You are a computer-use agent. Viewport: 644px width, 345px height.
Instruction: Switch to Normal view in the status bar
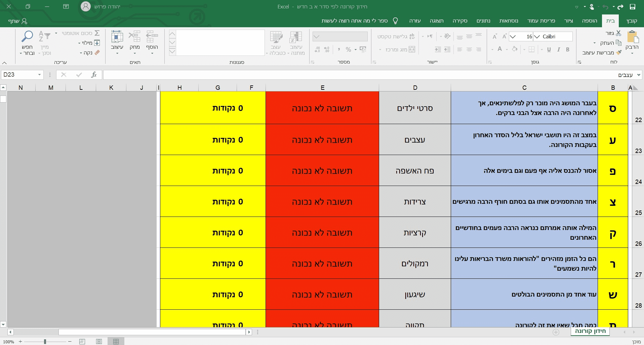click(x=116, y=342)
